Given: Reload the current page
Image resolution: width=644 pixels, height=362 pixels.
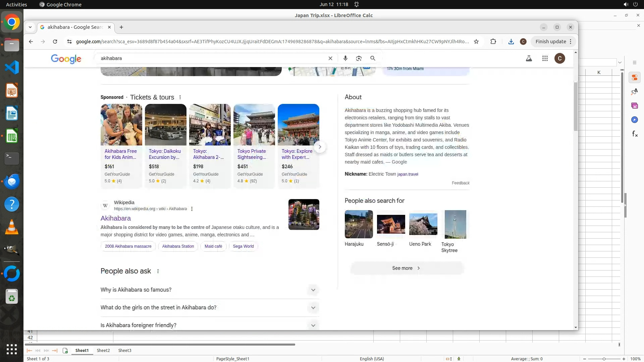Looking at the screenshot, I should pos(55,42).
